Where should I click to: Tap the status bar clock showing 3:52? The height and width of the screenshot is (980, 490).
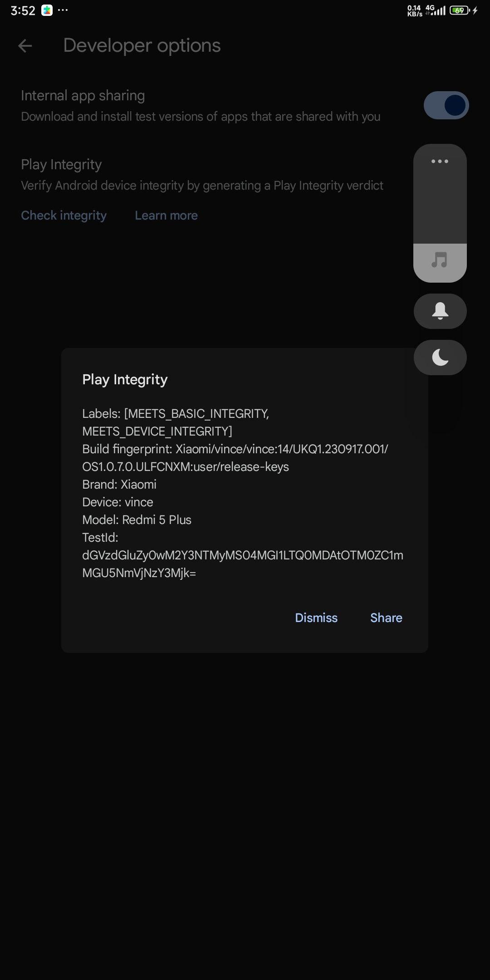tap(23, 11)
